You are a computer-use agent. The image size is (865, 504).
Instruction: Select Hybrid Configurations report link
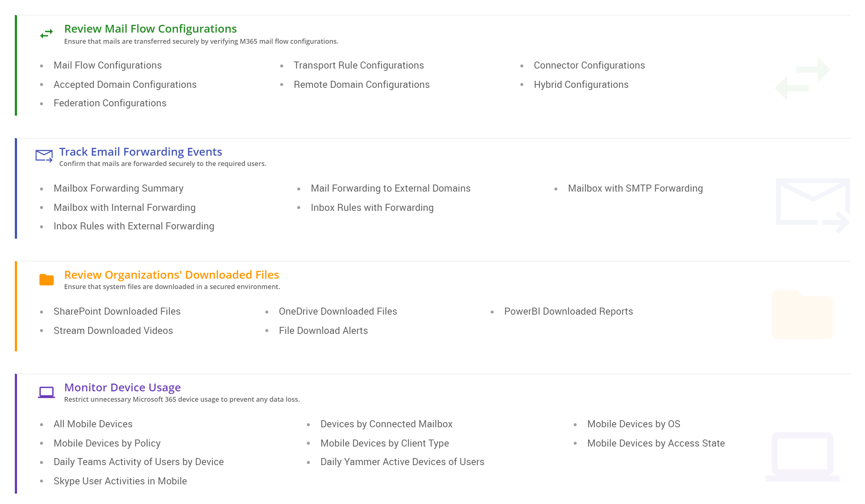tap(581, 84)
